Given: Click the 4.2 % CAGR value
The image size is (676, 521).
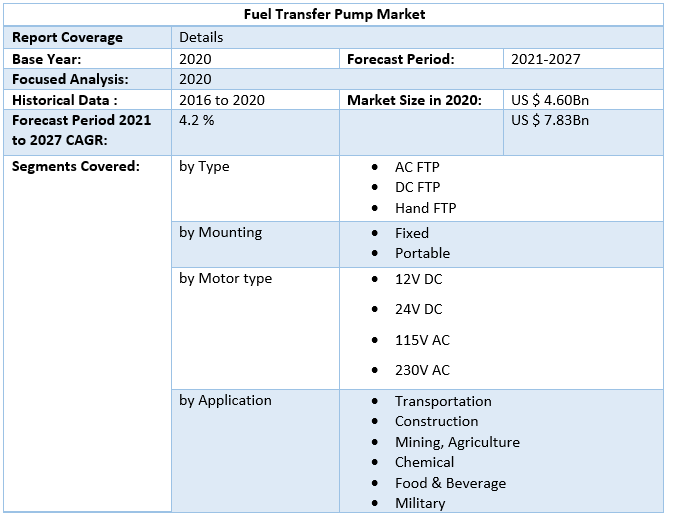Looking at the screenshot, I should 196,120.
